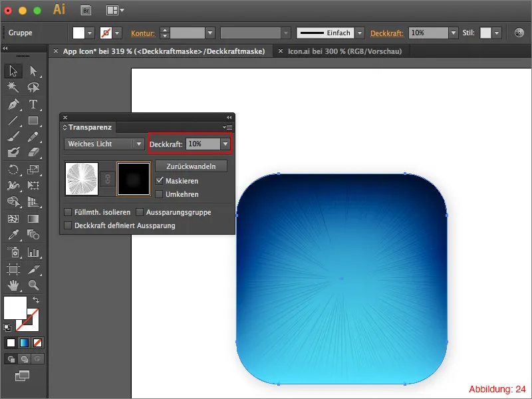Select the Artboard tool
This screenshot has height=399, width=532.
13,269
